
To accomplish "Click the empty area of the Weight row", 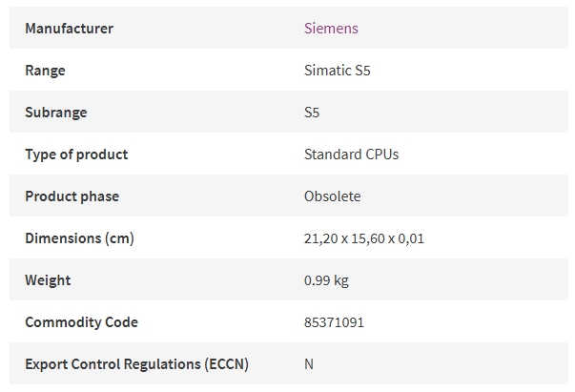I will click(x=459, y=279).
